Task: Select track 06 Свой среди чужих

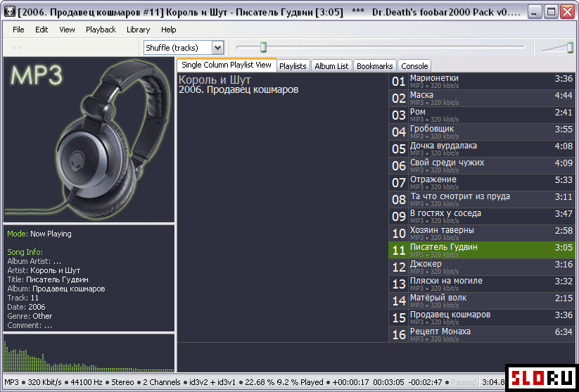Action: pyautogui.click(x=482, y=166)
